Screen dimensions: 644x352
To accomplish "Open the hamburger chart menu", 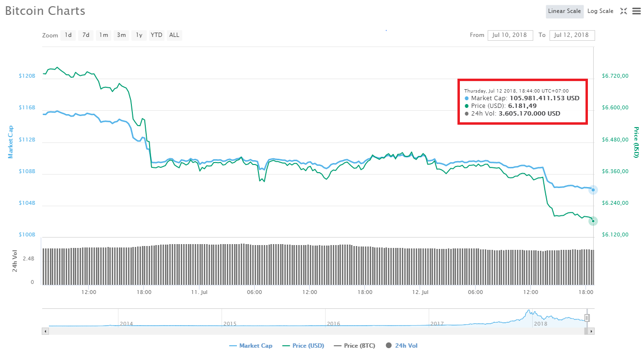I will click(x=636, y=11).
